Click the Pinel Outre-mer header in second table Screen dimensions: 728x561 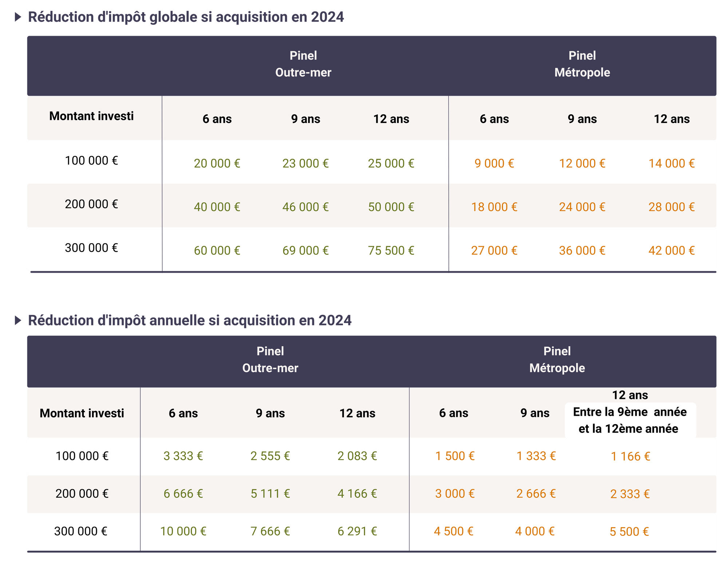[x=270, y=360]
